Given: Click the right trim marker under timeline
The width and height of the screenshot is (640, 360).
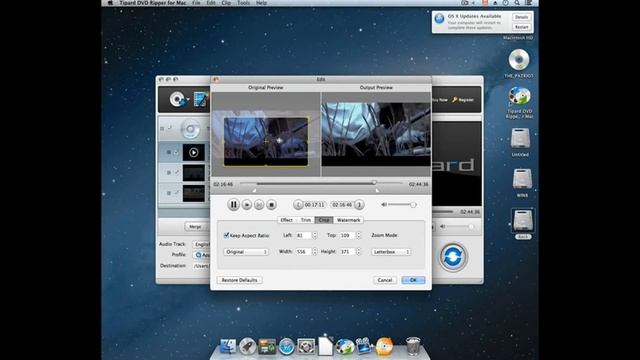Looking at the screenshot, I should point(377,190).
